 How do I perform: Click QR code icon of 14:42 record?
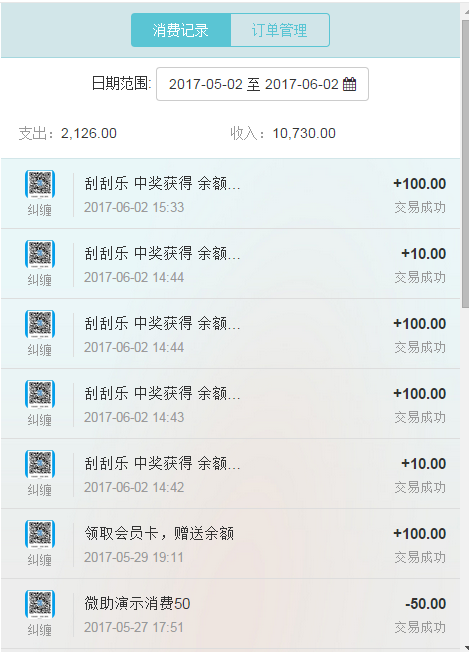pos(40,464)
